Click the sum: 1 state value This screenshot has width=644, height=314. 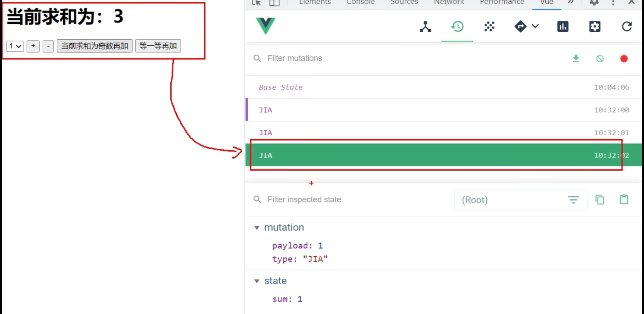[x=300, y=299]
